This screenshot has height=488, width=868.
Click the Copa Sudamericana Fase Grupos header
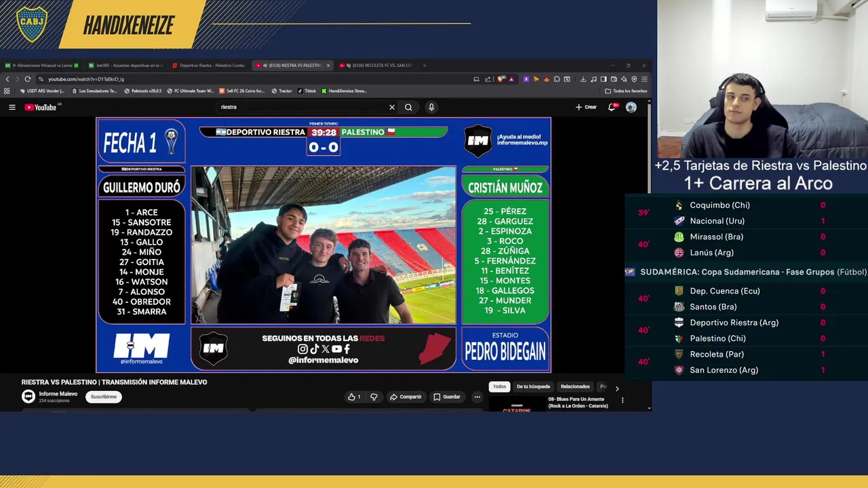click(746, 272)
